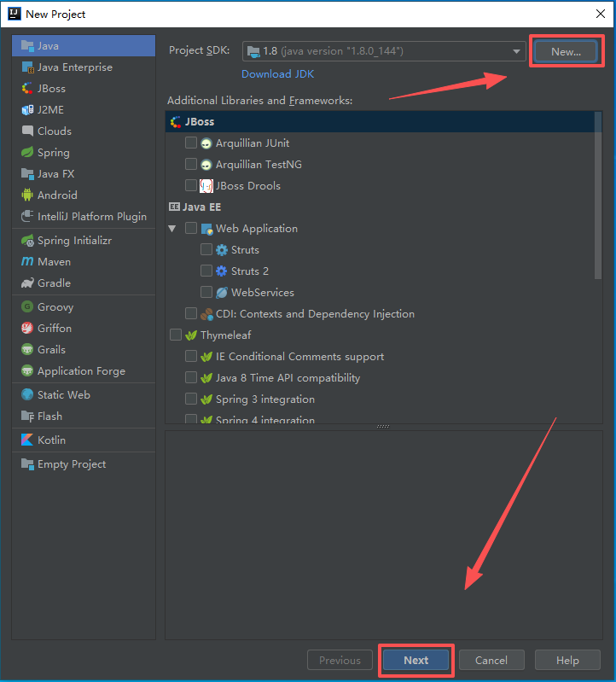Select the Java EE group row
This screenshot has height=682, width=616.
tap(380, 207)
